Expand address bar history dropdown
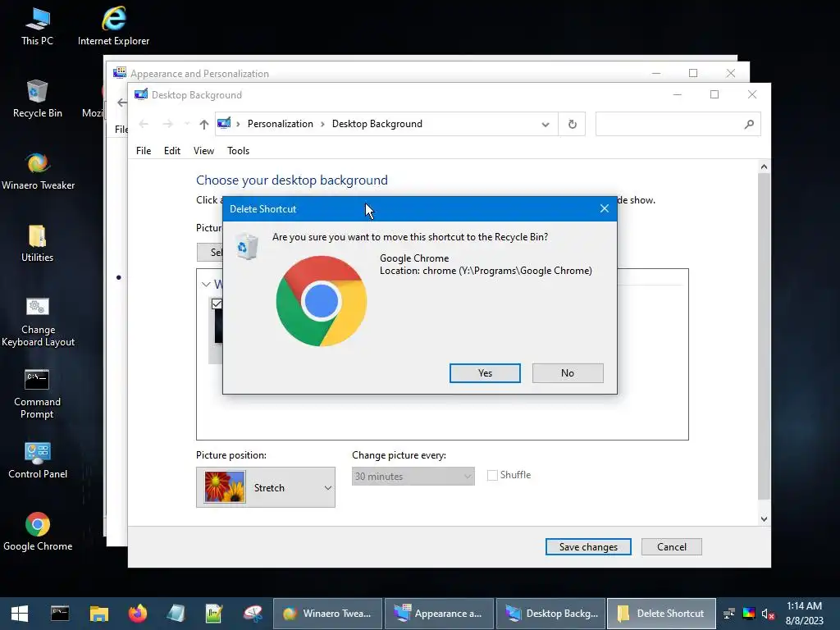Screen dimensions: 840x630 (546, 125)
